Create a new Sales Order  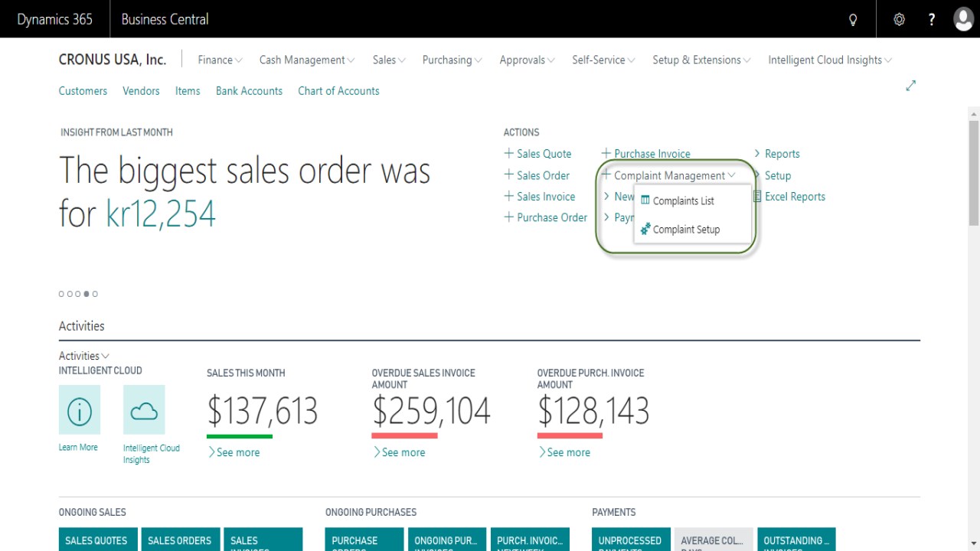click(x=543, y=175)
